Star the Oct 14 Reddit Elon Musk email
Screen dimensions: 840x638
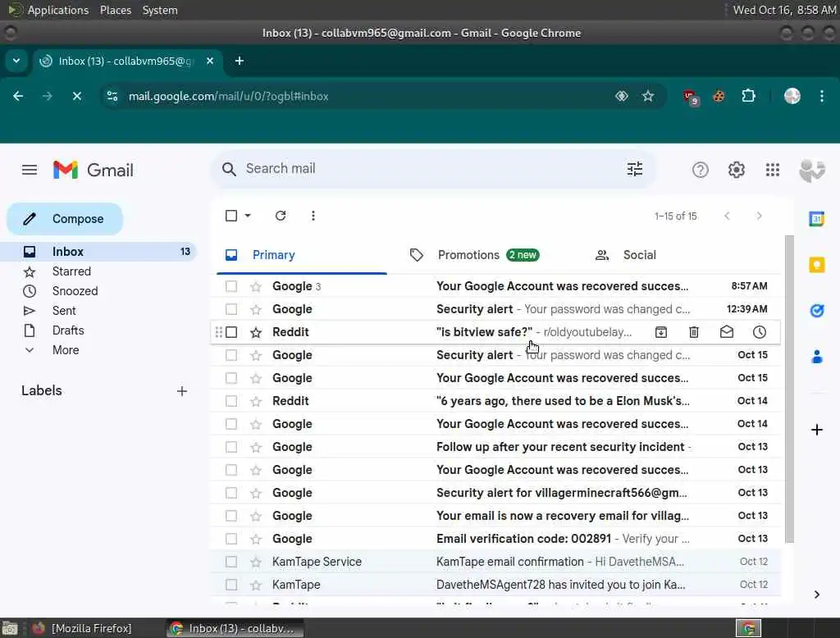click(256, 401)
